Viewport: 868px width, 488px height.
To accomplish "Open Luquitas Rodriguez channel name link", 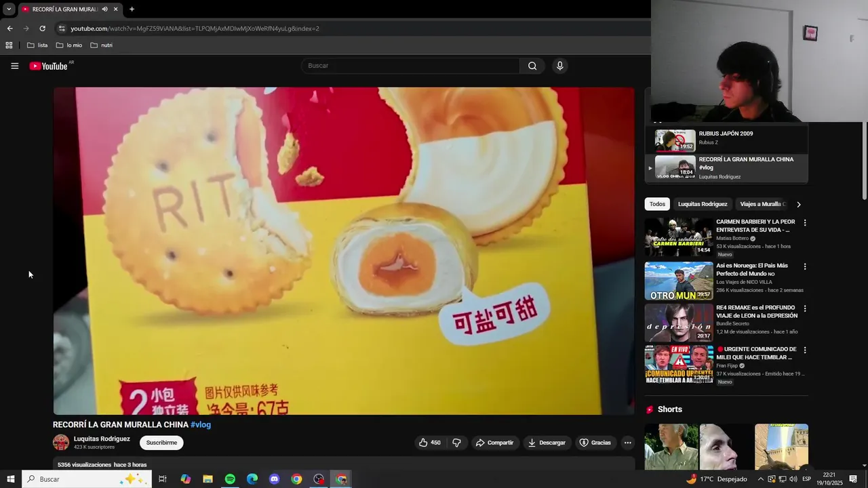I will (102, 439).
